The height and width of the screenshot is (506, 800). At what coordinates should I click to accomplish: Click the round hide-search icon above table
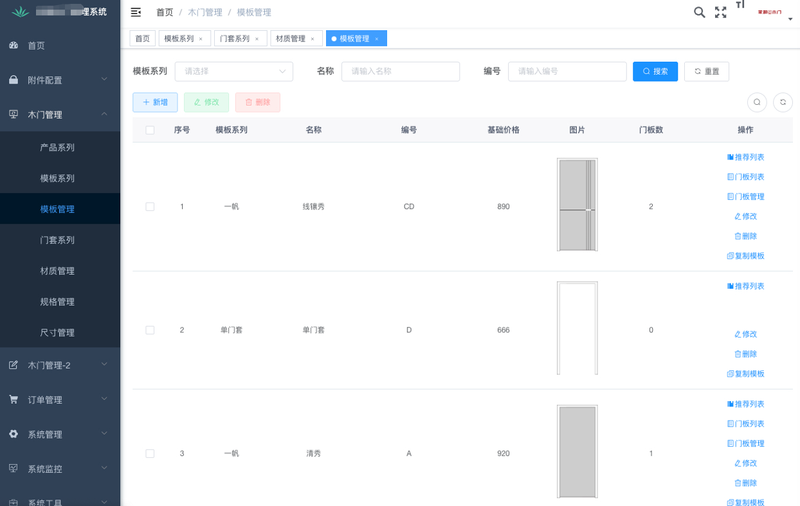click(757, 102)
